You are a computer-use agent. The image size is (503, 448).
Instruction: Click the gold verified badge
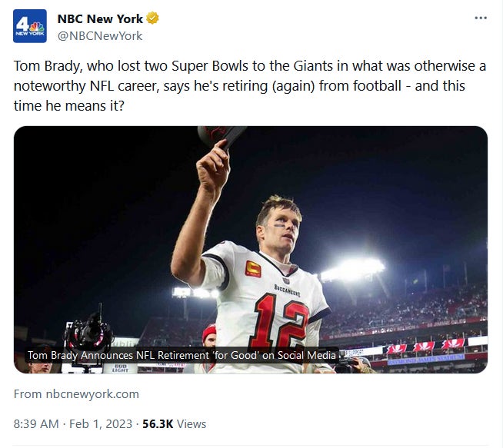pyautogui.click(x=154, y=19)
